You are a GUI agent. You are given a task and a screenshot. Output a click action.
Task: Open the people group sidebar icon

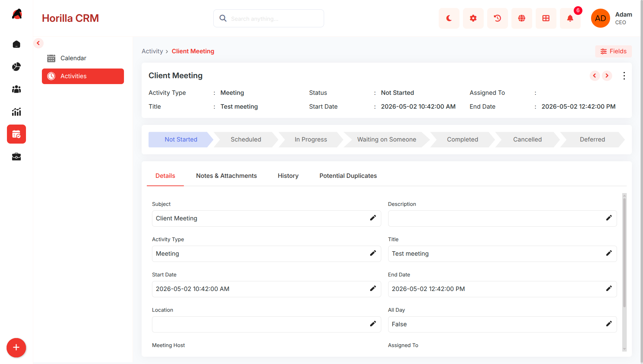tap(16, 89)
